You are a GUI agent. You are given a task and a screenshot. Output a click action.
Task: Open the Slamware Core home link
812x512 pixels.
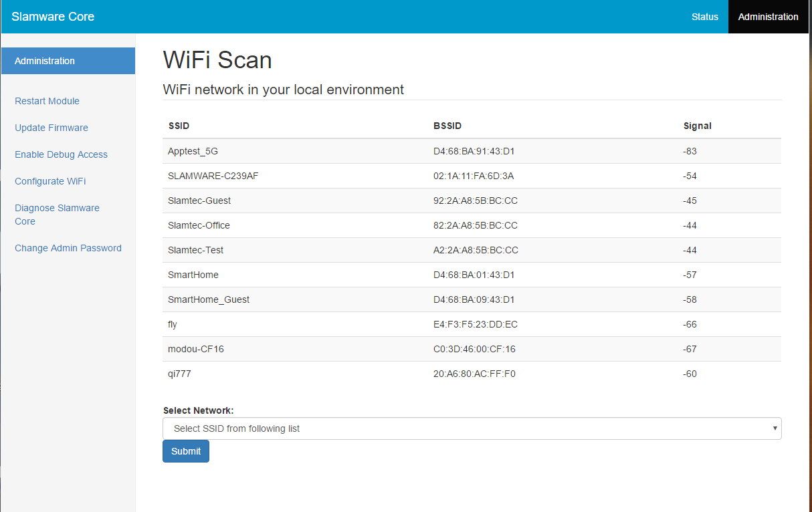(x=53, y=17)
